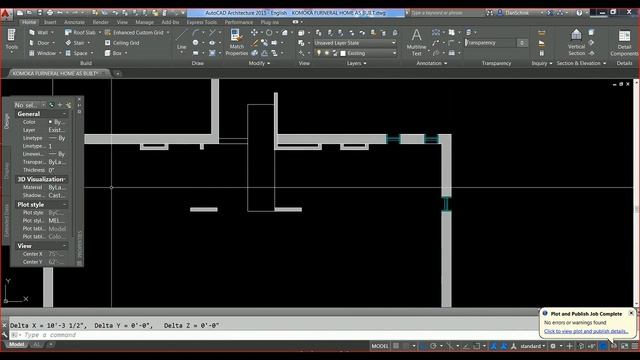Open the Tools palette button
Image resolution: width=640 pixels, height=360 pixels.
[11, 40]
